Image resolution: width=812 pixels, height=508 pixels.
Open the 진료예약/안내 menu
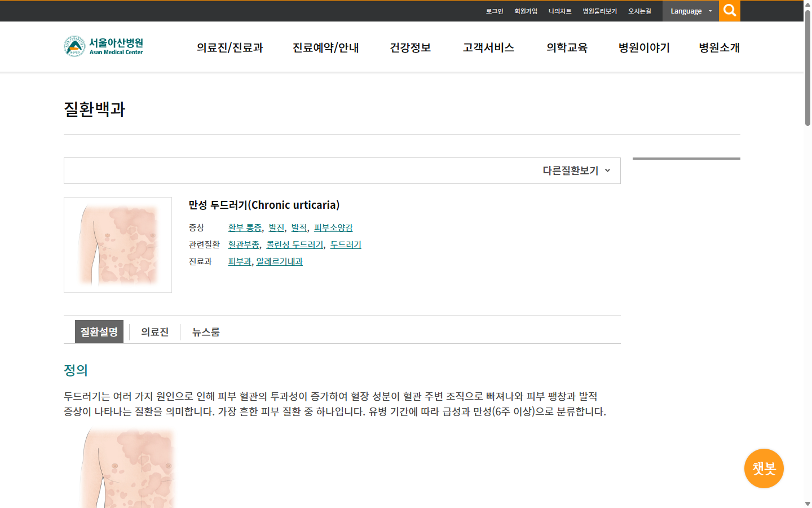pyautogui.click(x=326, y=48)
